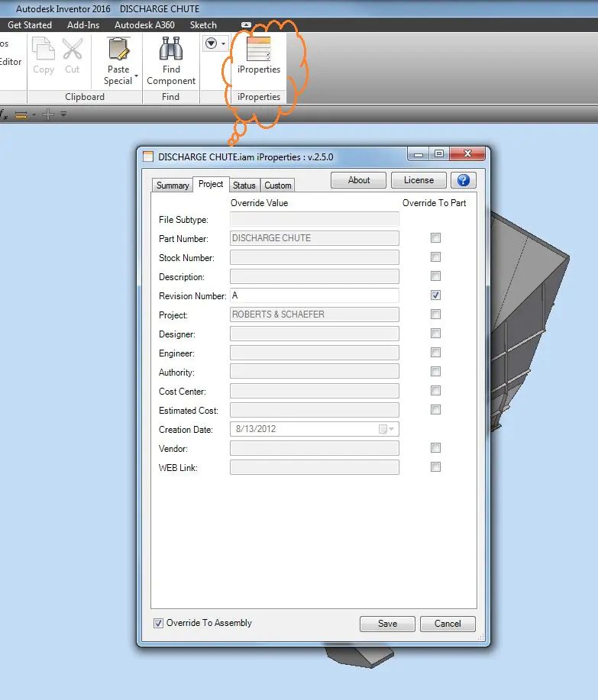Click the plus icon in quick access toolbar

coord(48,115)
